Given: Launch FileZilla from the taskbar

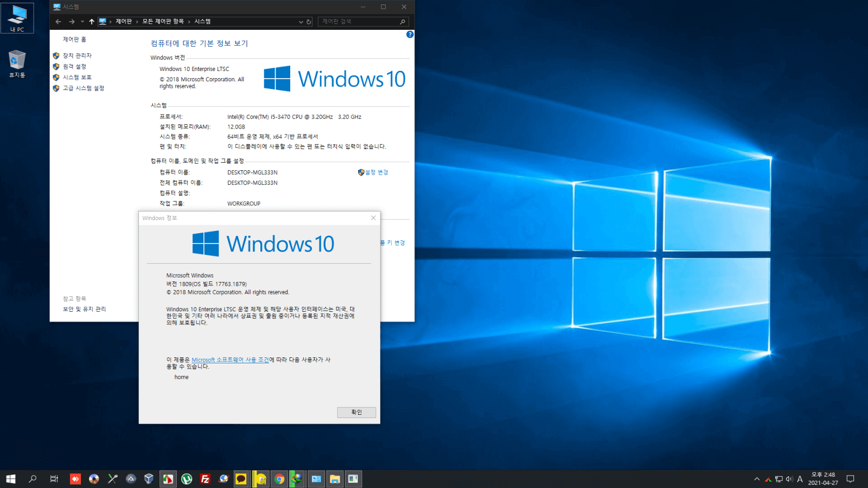Looking at the screenshot, I should click(205, 479).
